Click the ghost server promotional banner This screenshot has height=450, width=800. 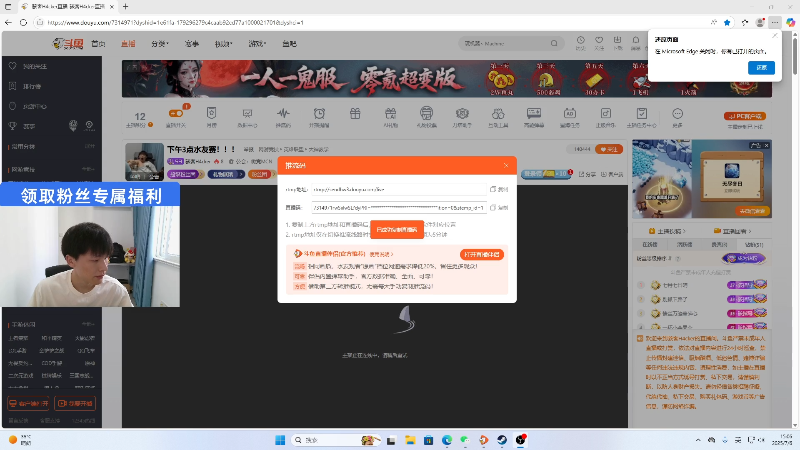coord(446,79)
